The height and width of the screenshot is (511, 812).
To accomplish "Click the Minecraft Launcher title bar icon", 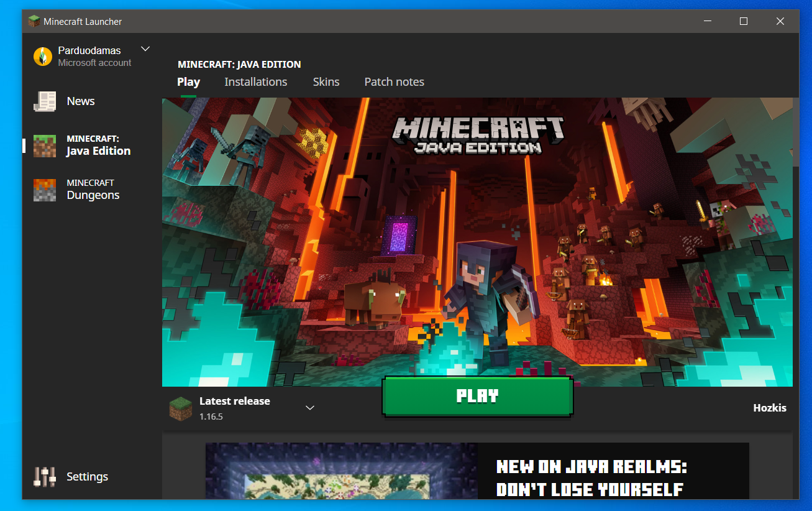I will coord(34,21).
